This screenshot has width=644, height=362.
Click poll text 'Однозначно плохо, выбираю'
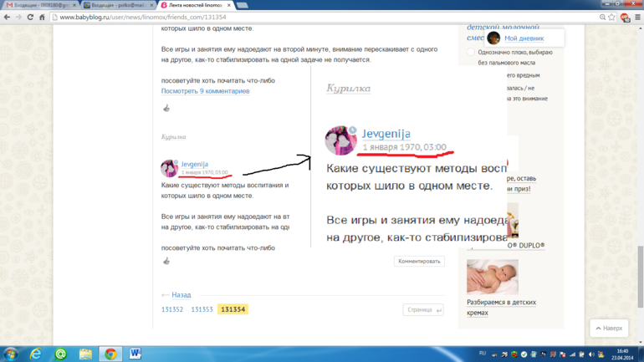[515, 52]
